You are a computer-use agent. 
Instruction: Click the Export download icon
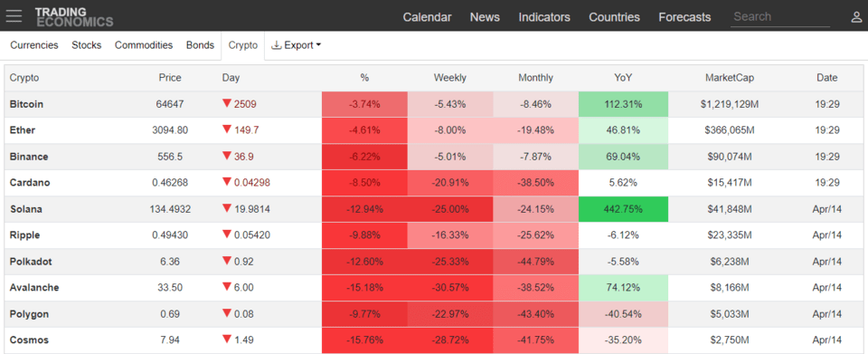[277, 45]
